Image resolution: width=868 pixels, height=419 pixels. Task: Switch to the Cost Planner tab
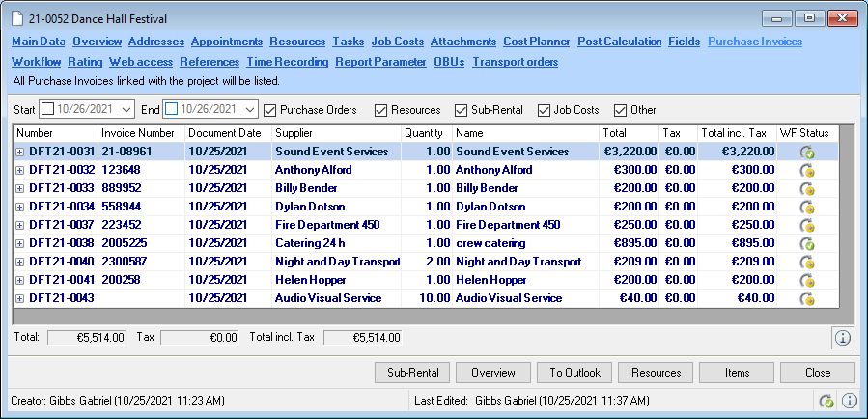(536, 42)
